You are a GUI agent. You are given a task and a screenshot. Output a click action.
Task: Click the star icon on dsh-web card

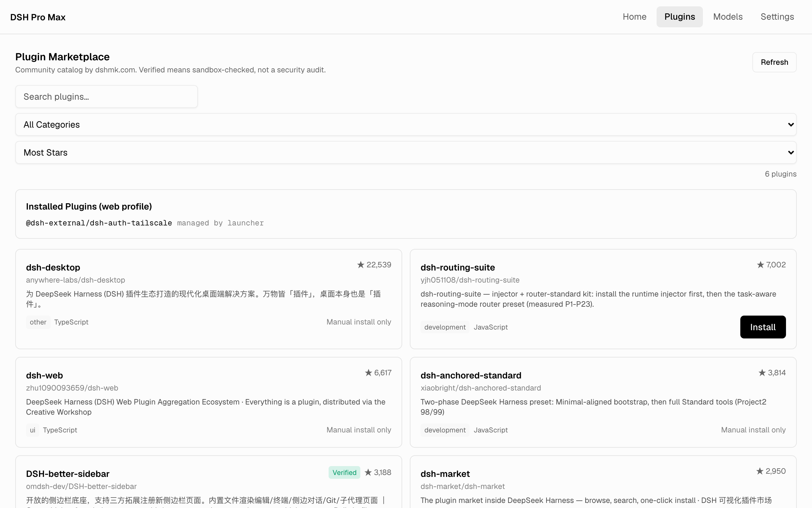click(x=369, y=373)
